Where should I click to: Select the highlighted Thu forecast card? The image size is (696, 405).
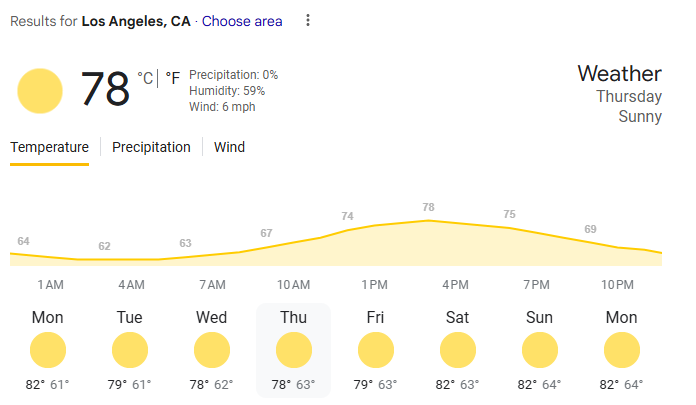pyautogui.click(x=293, y=350)
